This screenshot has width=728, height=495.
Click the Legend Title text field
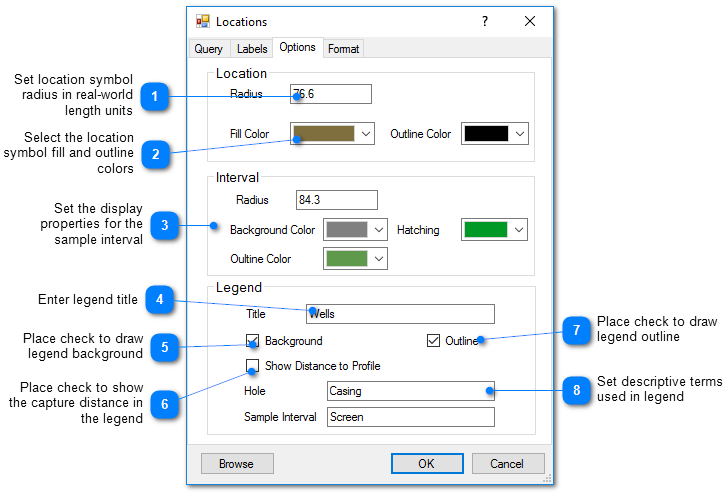tap(400, 314)
